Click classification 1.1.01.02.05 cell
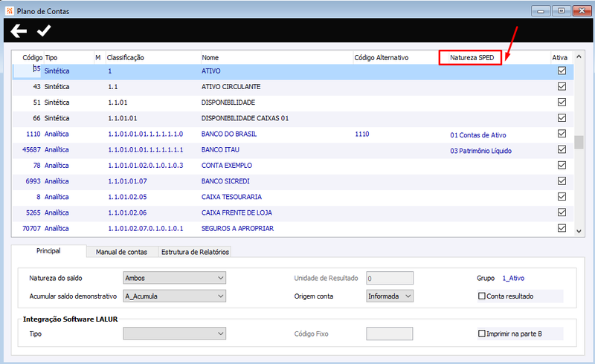Image resolution: width=595 pixels, height=364 pixels. pyautogui.click(x=127, y=197)
